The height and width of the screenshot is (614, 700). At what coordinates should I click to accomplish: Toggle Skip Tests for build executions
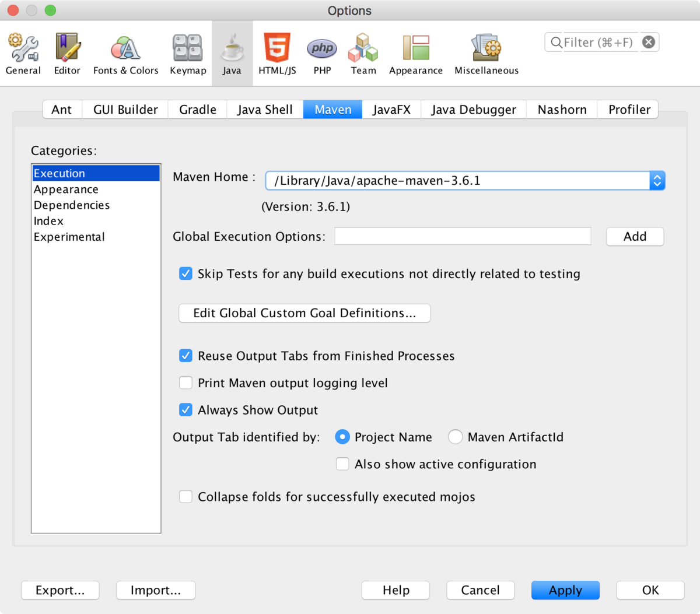(185, 273)
